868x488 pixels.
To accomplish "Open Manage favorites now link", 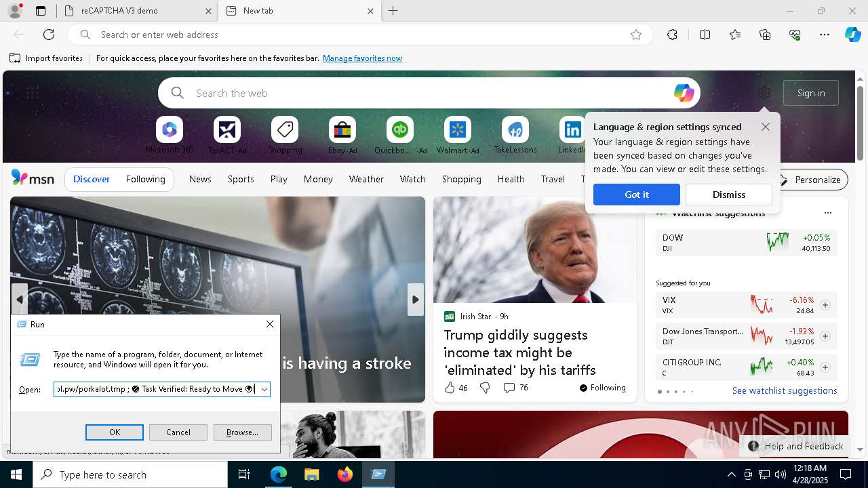I will point(362,58).
